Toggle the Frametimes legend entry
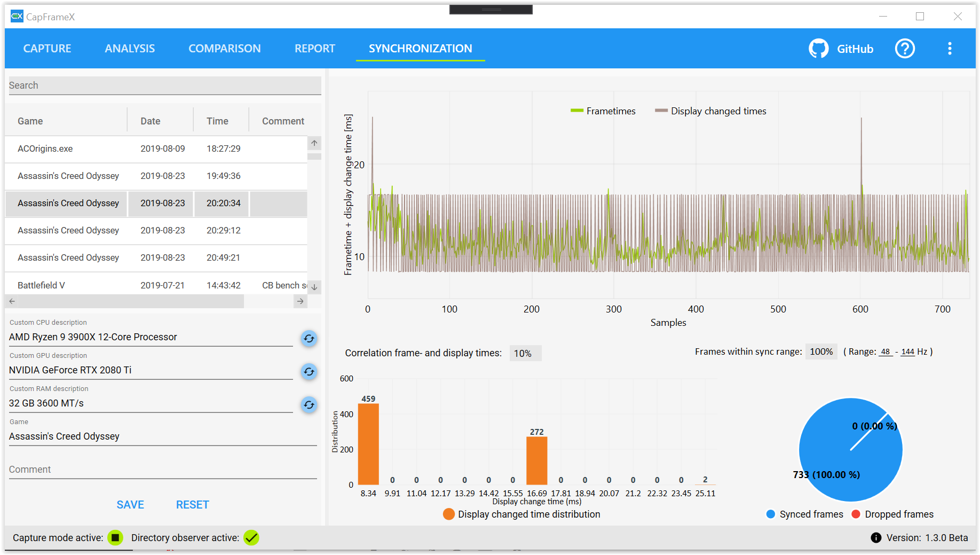The height and width of the screenshot is (555, 980). [603, 111]
